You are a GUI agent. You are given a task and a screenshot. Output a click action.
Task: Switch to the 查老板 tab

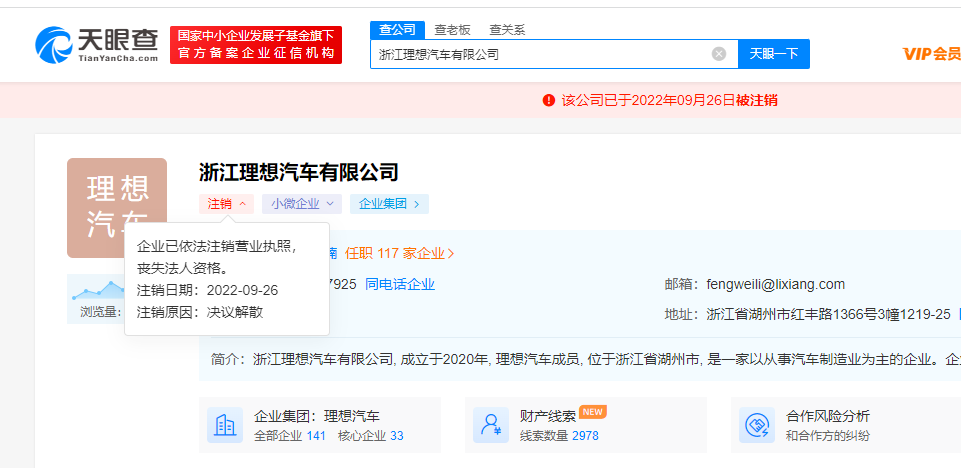point(452,29)
